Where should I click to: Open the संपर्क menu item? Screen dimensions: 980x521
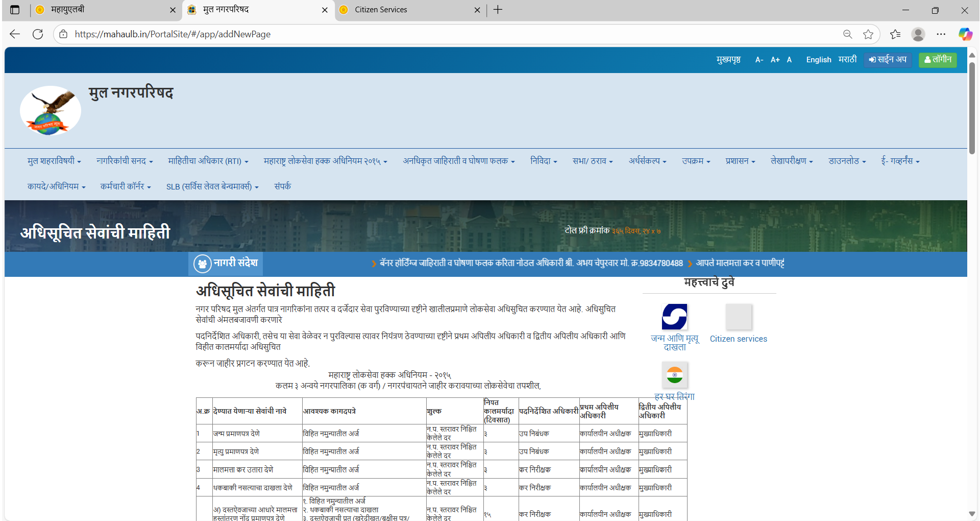282,186
